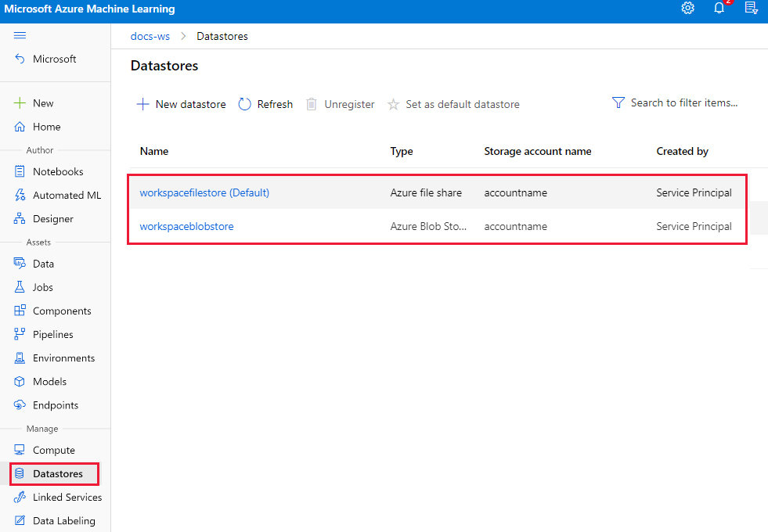
Task: Click the Unregister trash can icon
Action: (311, 104)
